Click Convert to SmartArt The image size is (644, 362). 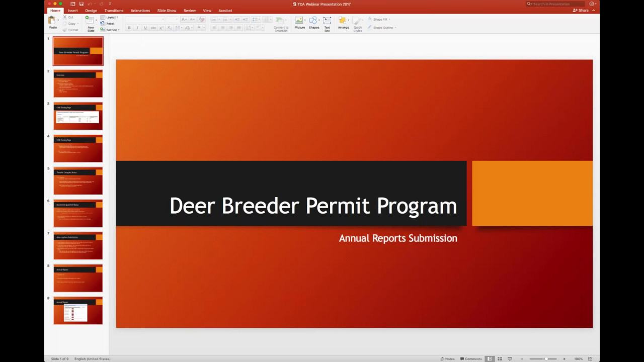pos(281,24)
